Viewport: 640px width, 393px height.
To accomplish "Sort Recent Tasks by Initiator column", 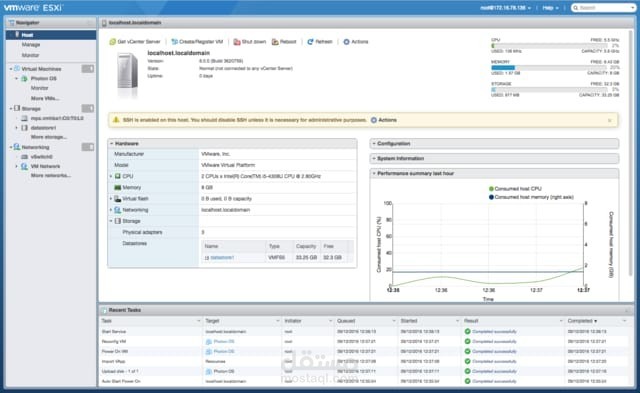I will click(x=293, y=321).
